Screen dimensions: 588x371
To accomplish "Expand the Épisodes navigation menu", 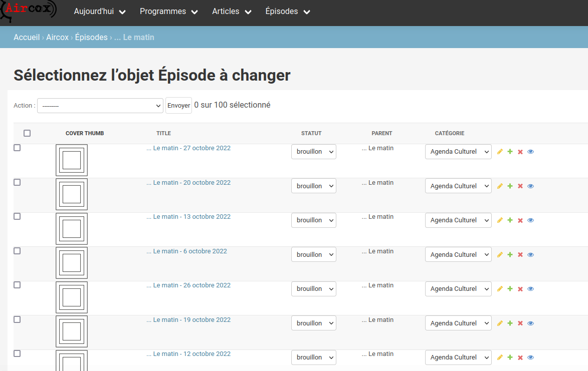I will pyautogui.click(x=287, y=12).
